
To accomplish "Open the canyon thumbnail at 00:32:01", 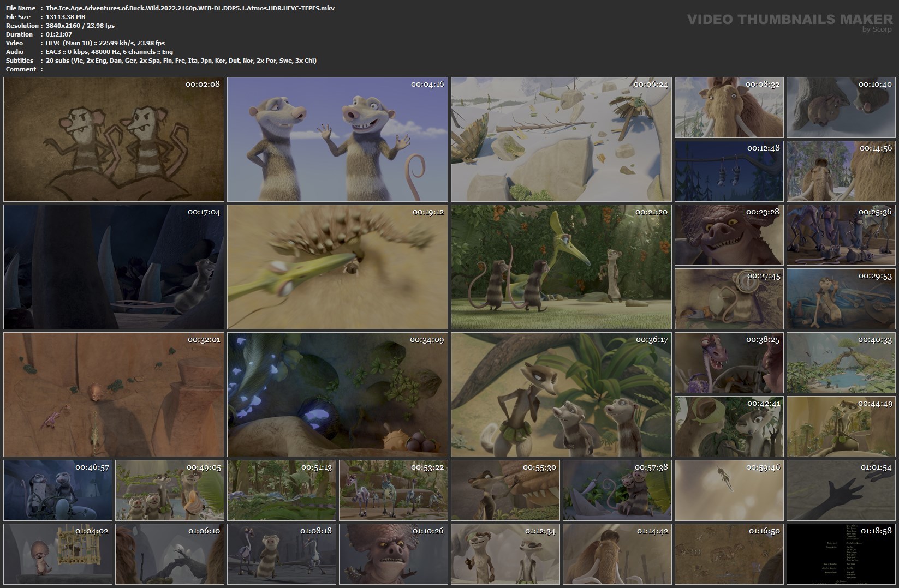I will click(114, 394).
